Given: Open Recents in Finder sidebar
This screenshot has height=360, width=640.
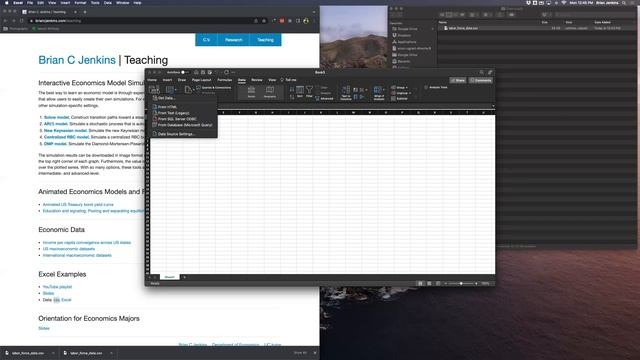Looking at the screenshot, I should point(403,61).
